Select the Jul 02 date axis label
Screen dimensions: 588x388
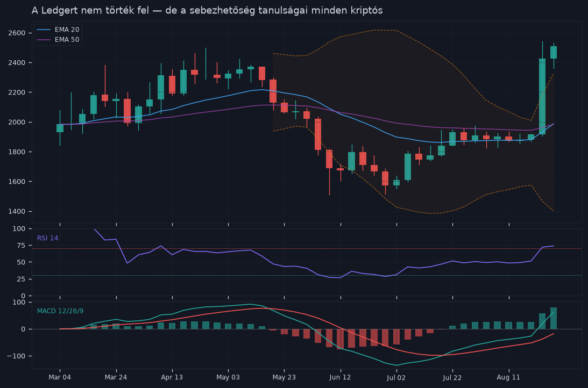coord(396,377)
